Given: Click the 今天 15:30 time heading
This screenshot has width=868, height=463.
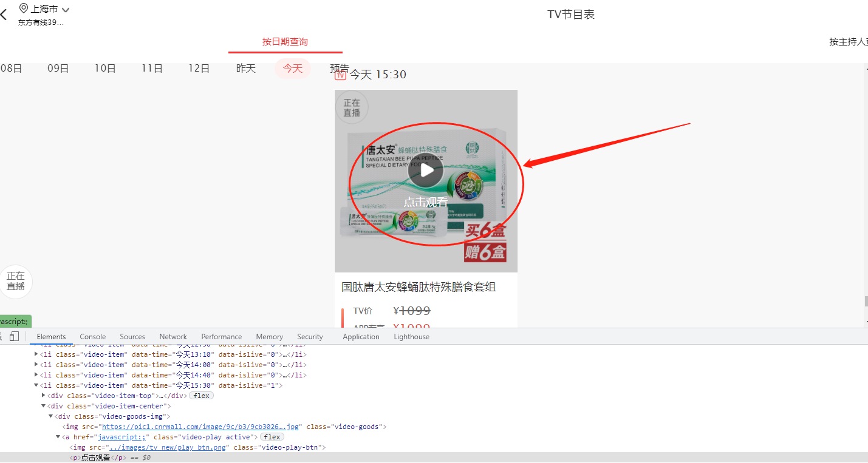Looking at the screenshot, I should tap(378, 75).
